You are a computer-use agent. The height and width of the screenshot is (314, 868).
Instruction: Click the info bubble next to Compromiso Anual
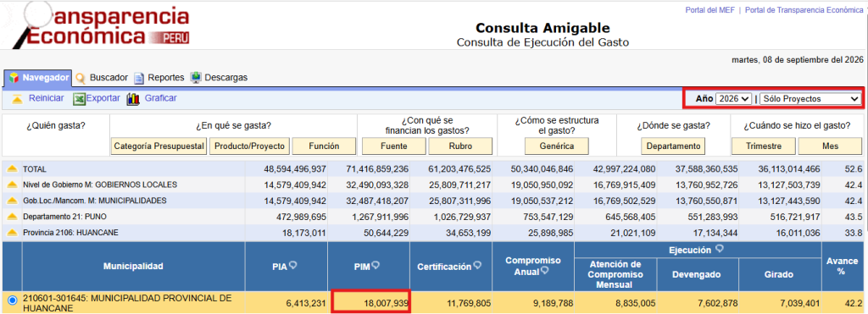pyautogui.click(x=545, y=270)
